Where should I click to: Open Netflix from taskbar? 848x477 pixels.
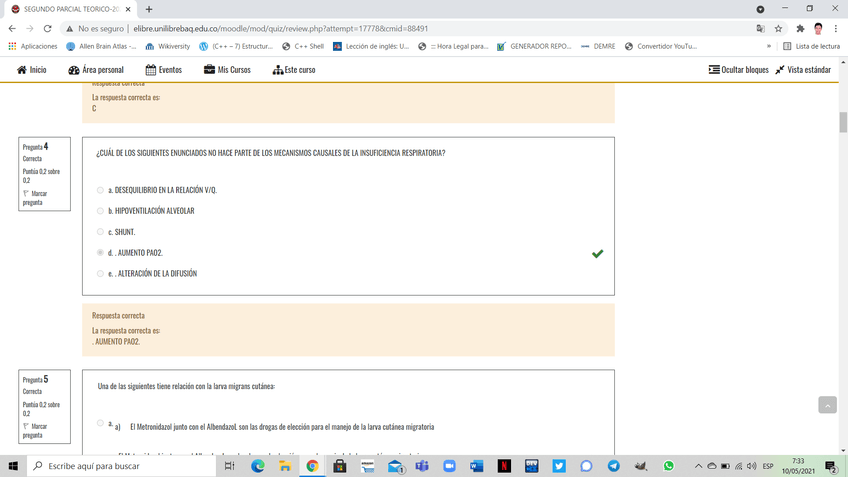coord(504,466)
